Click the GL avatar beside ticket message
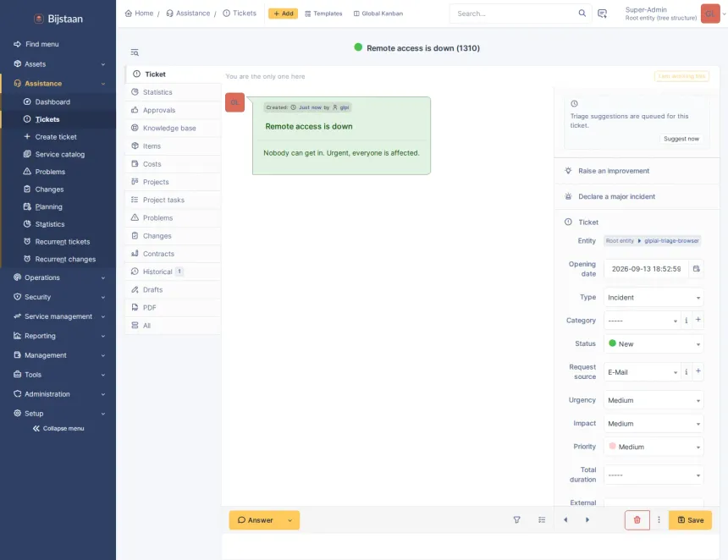728x560 pixels. [x=235, y=102]
